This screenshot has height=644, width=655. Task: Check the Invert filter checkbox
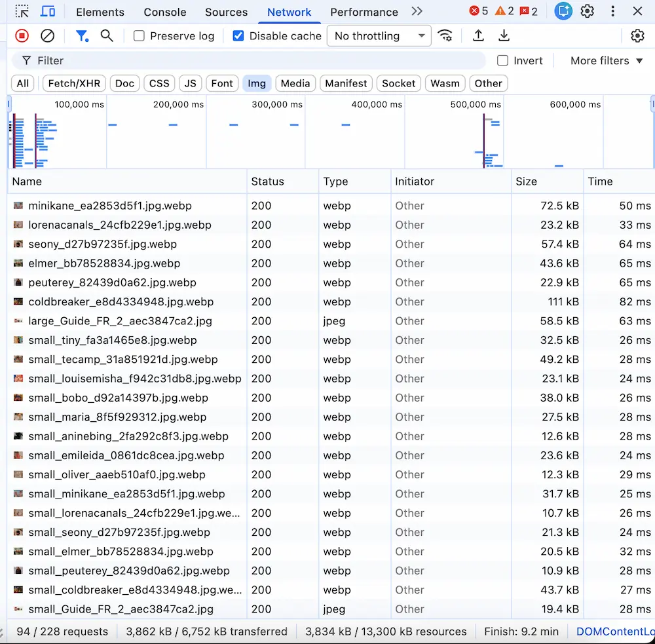503,61
